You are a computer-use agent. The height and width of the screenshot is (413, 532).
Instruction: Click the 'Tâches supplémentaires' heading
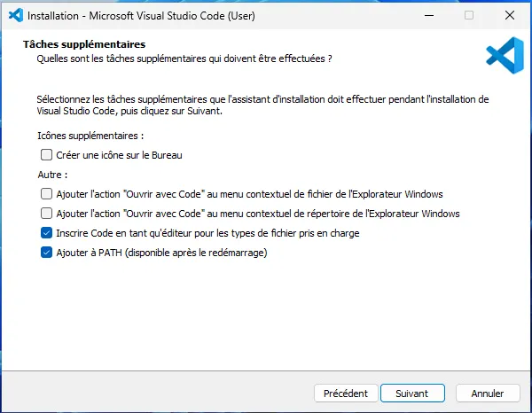click(83, 43)
